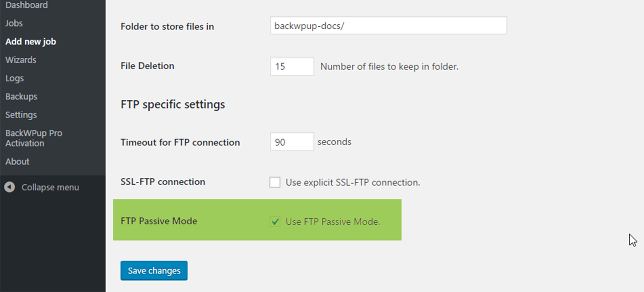The width and height of the screenshot is (644, 292).
Task: Enable explicit SSL-FTP connection checkbox
Action: (x=275, y=182)
